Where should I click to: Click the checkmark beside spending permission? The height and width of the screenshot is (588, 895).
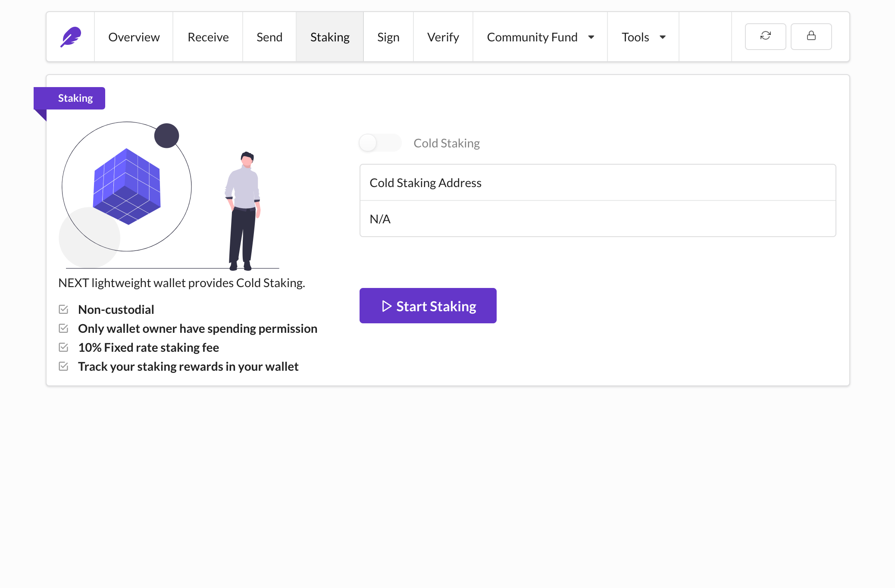pyautogui.click(x=63, y=328)
